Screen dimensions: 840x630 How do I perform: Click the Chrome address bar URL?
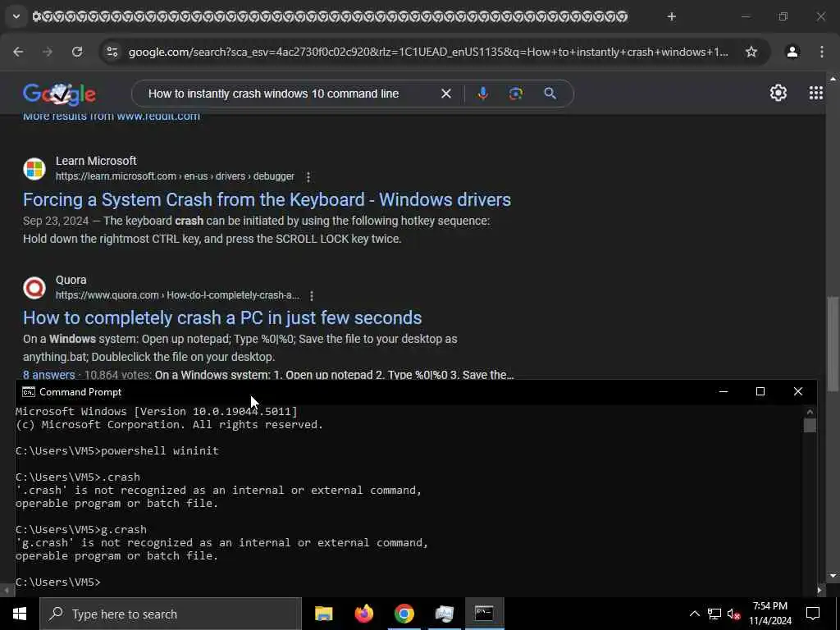point(428,52)
